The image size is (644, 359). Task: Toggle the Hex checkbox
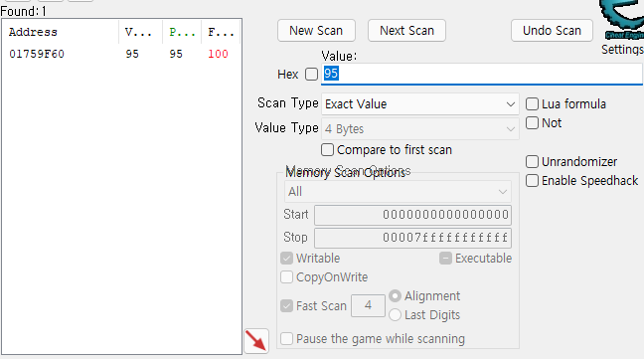(311, 75)
